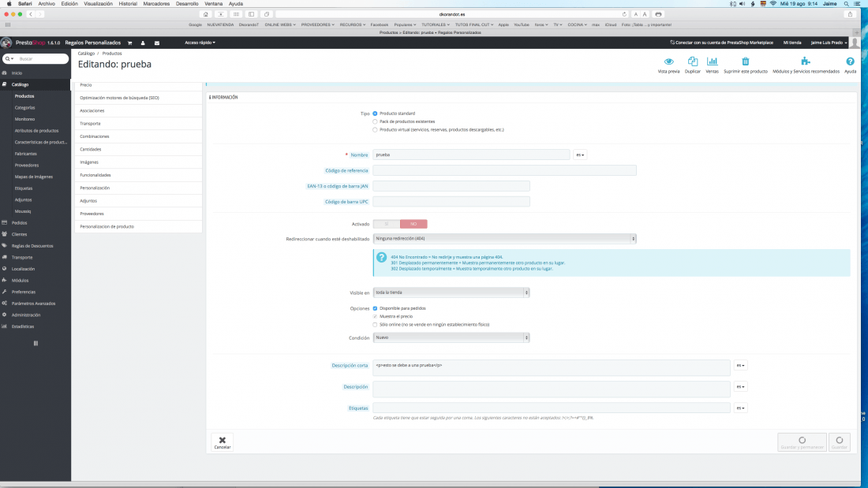Open the Combinaciones product tab

coord(138,136)
